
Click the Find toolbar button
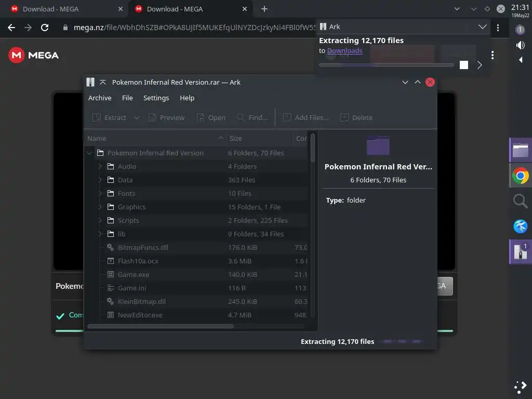(x=252, y=117)
